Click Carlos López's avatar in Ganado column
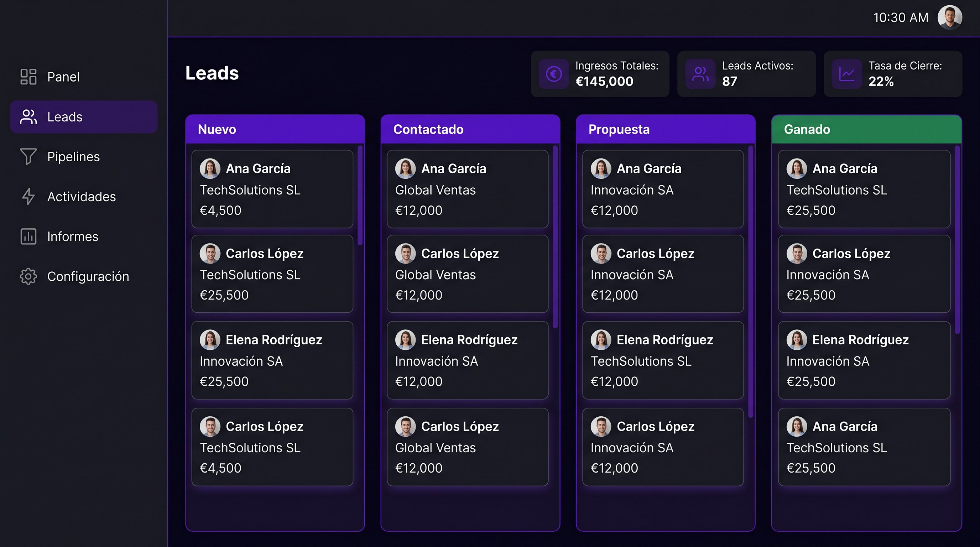 797,253
